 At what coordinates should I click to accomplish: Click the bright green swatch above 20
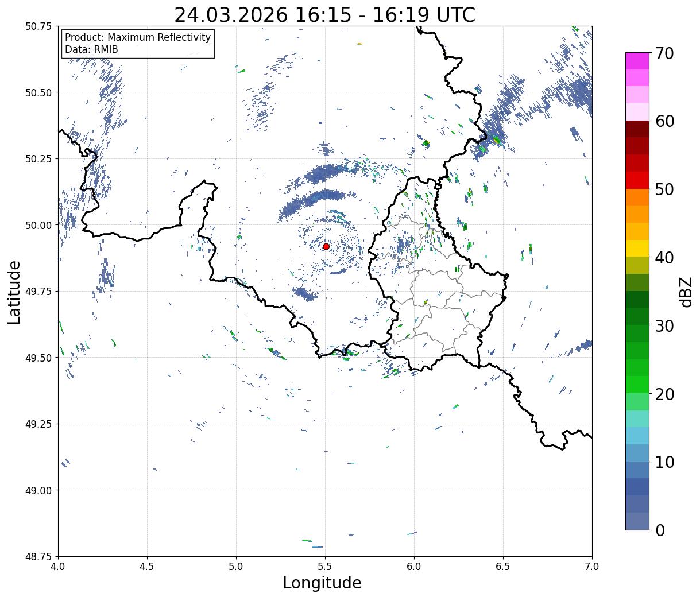pos(637,384)
